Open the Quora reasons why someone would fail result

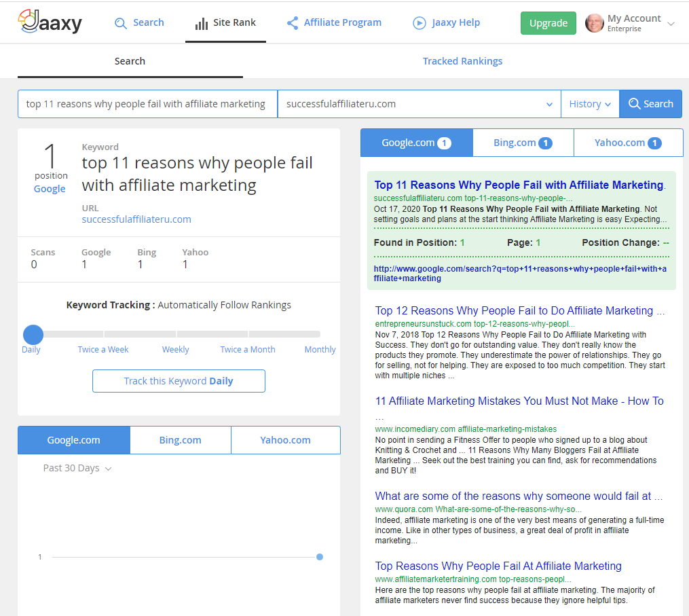click(x=519, y=496)
